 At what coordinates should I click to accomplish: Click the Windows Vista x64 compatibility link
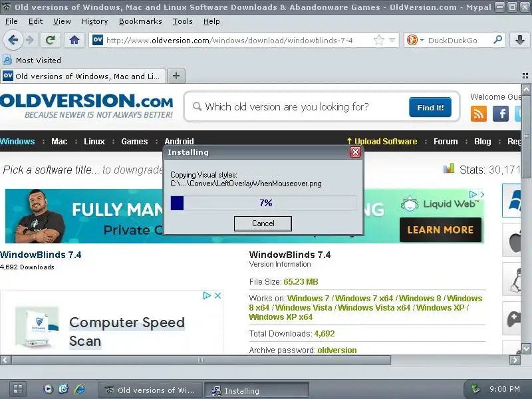pyautogui.click(x=374, y=308)
